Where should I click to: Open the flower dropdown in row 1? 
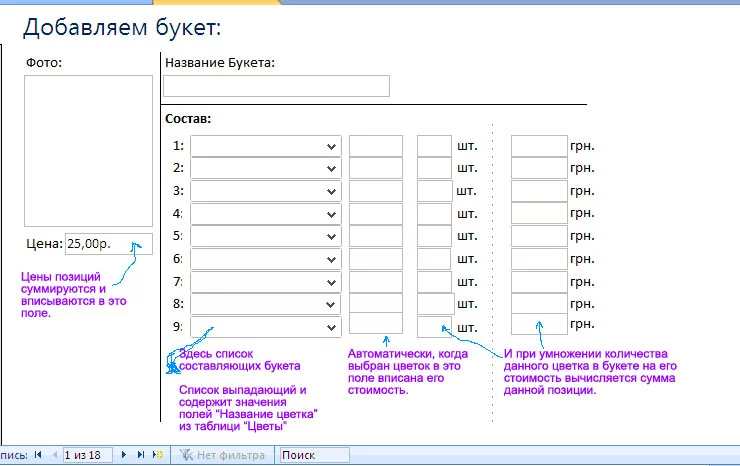point(331,146)
